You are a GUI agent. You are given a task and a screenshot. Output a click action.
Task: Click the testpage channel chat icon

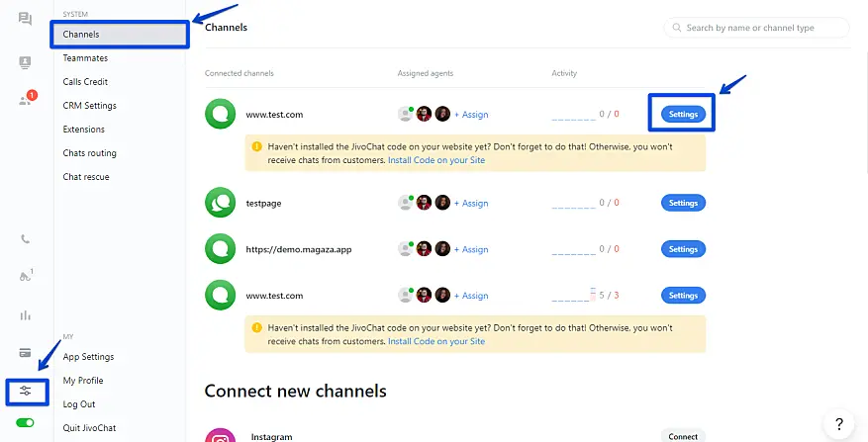(221, 203)
